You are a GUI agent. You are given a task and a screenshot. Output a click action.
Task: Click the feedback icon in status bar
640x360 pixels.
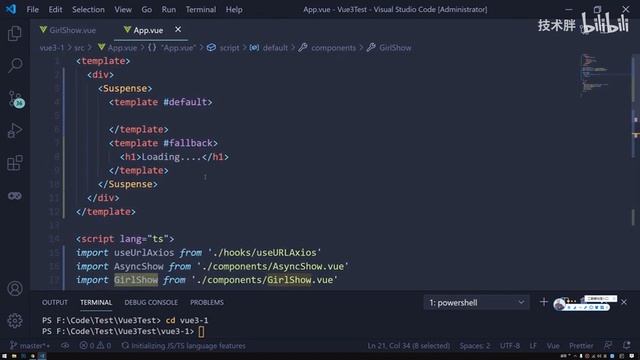click(608, 346)
